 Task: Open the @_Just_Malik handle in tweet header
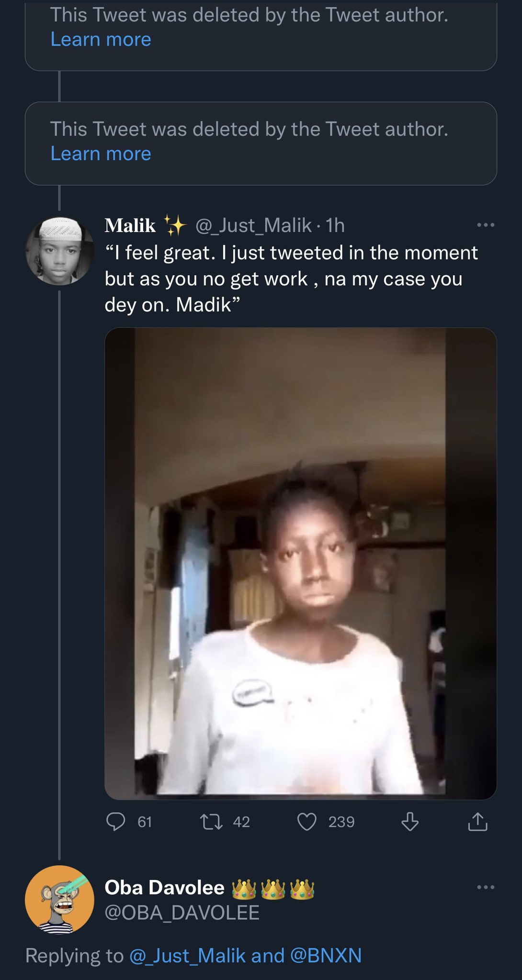253,225
